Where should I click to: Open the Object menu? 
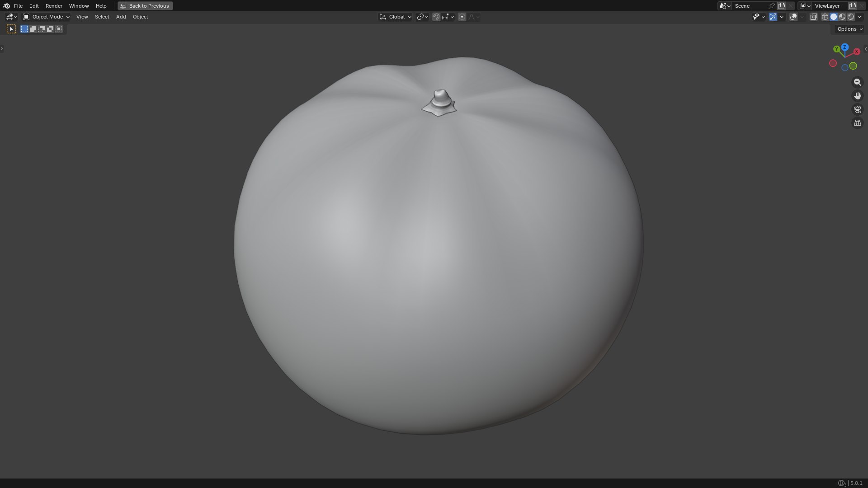140,17
